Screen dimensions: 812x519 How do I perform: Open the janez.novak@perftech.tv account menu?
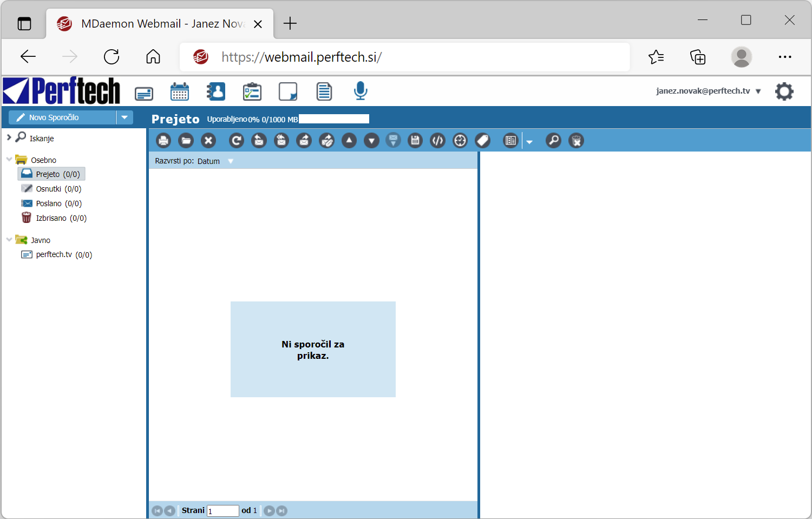tap(709, 91)
